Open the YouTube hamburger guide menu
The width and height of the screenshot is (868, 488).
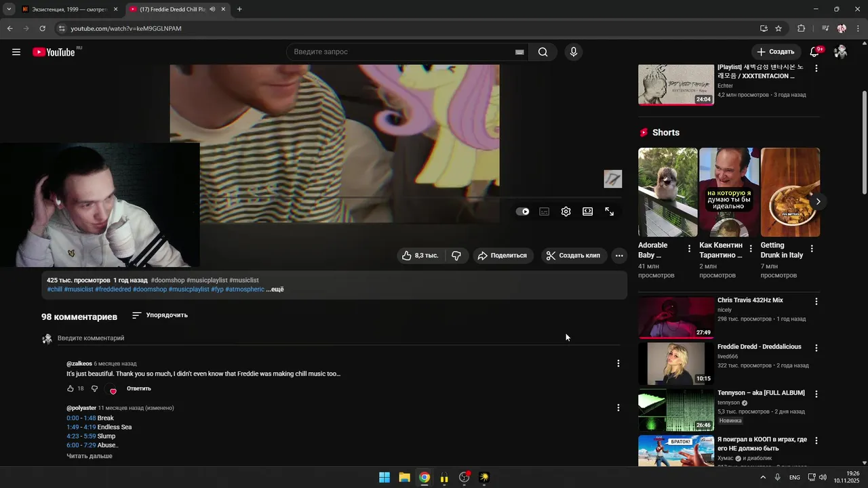[16, 52]
